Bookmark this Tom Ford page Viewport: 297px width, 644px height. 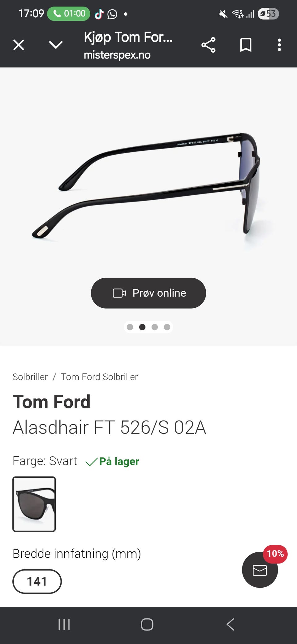click(x=246, y=45)
